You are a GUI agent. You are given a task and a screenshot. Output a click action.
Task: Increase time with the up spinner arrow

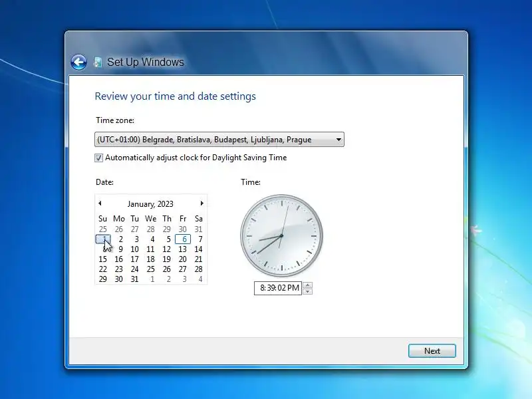pyautogui.click(x=307, y=285)
